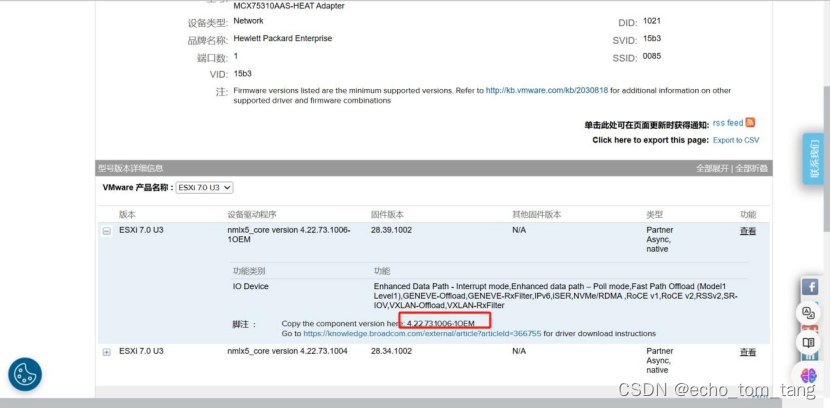The width and height of the screenshot is (831, 409).
Task: Click 查看 for driver 4.22.73.1004 row
Action: [748, 352]
